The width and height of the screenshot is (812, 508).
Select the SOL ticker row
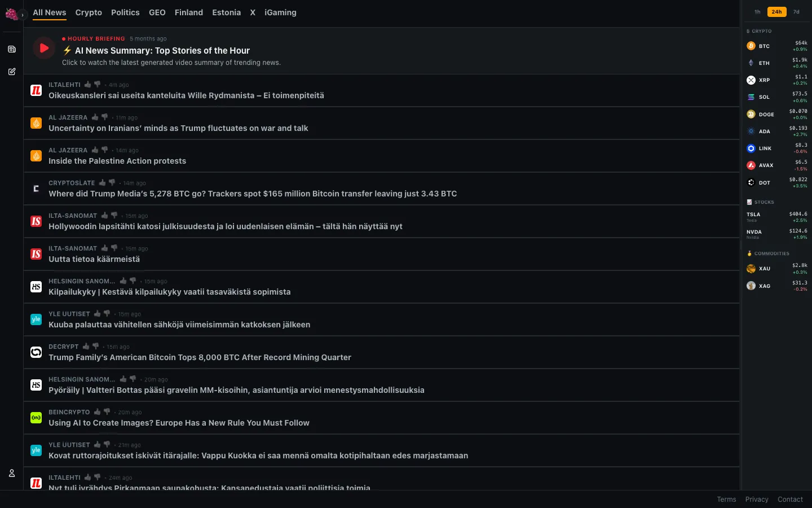777,97
